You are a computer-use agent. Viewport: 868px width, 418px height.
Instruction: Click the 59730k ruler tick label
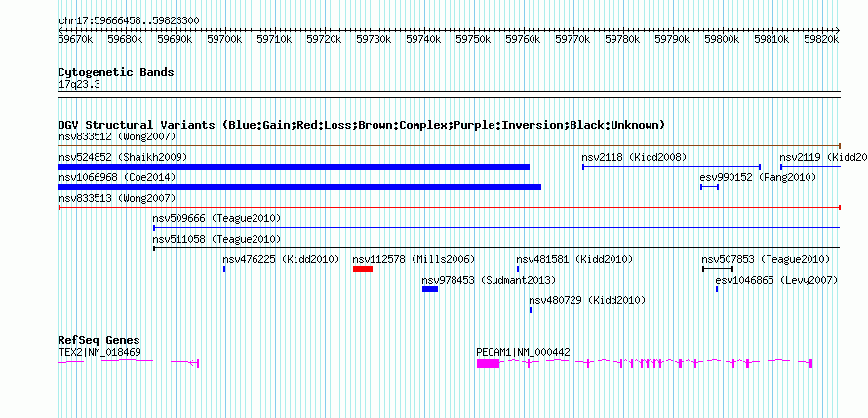[374, 39]
